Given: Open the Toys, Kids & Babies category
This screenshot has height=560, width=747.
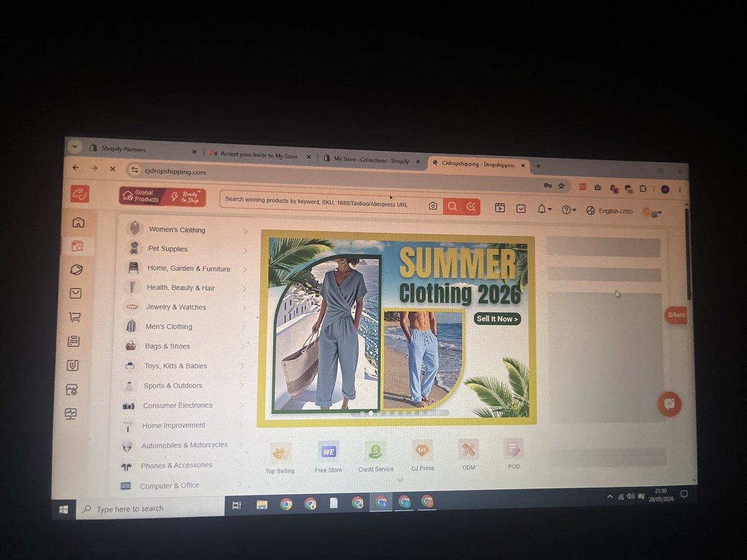Looking at the screenshot, I should pos(176,366).
